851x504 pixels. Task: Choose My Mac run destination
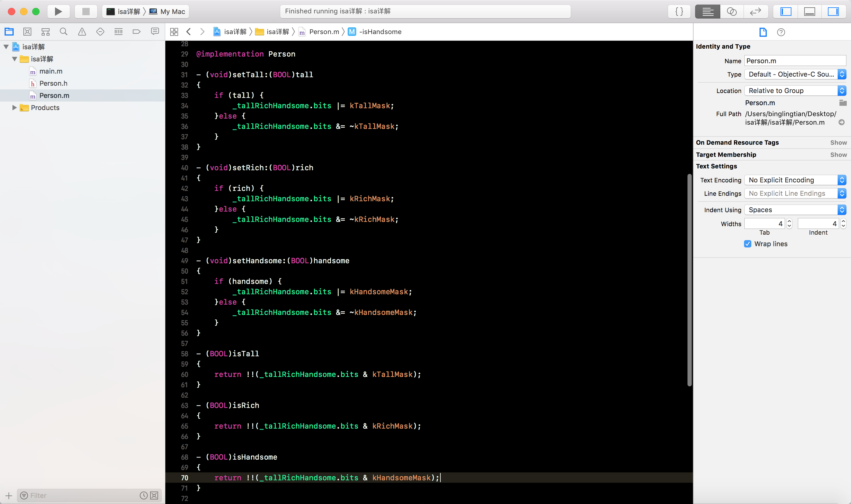pos(168,12)
